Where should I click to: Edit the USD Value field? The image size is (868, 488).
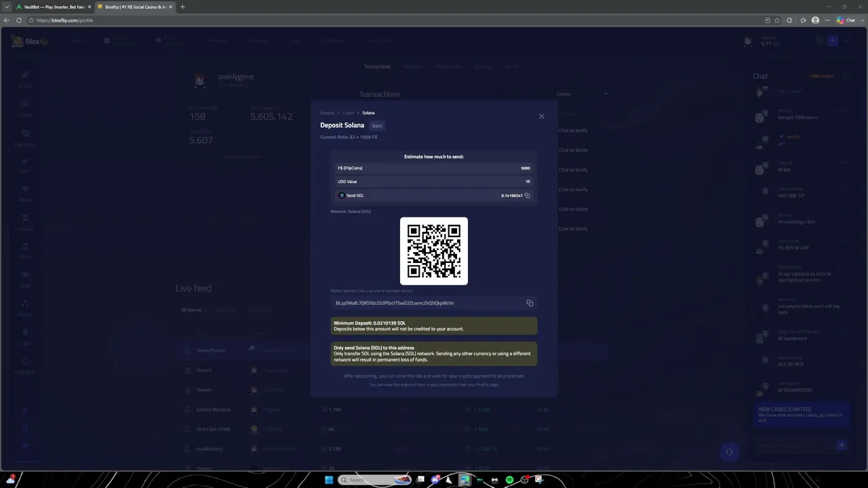point(434,182)
